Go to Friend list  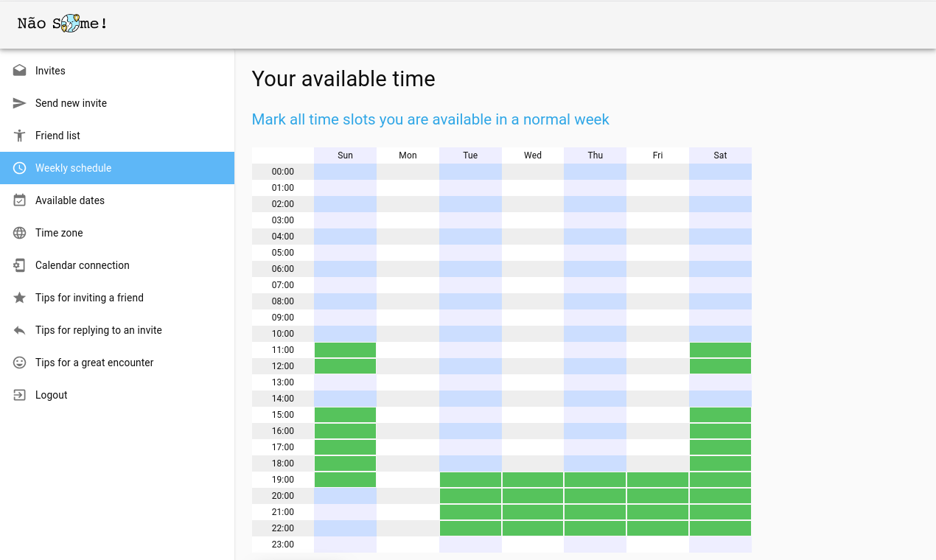click(117, 136)
